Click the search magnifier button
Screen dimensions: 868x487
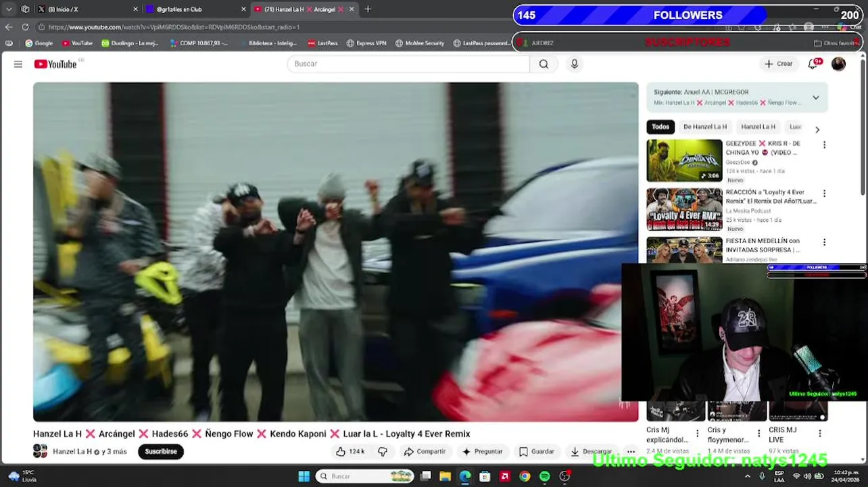[544, 64]
